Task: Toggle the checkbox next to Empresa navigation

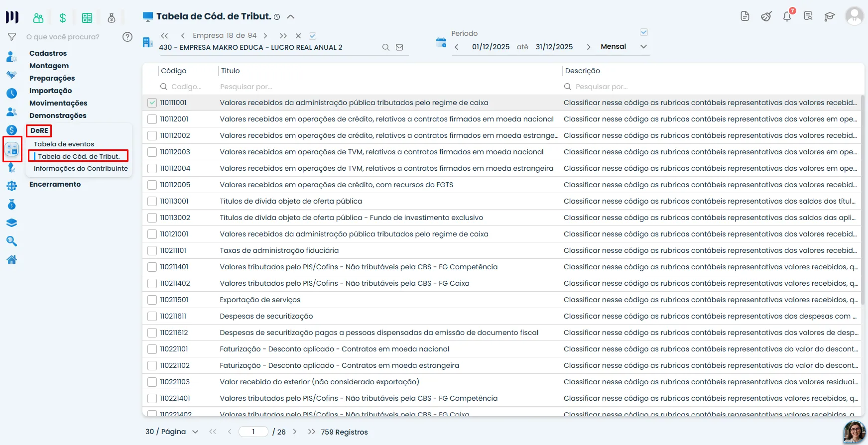Action: (x=313, y=36)
